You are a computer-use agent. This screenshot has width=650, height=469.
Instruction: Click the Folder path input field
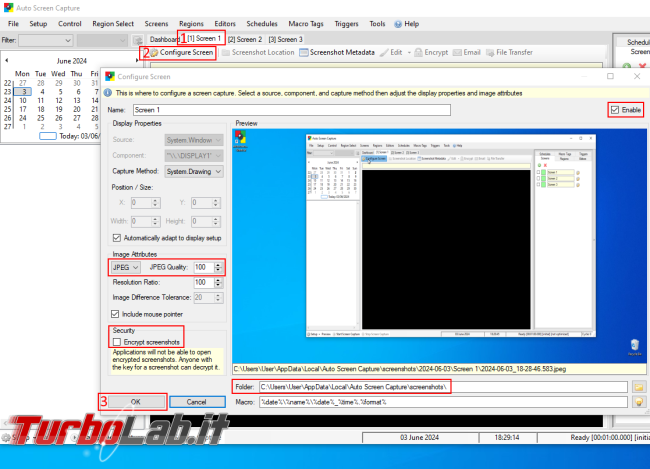443,387
